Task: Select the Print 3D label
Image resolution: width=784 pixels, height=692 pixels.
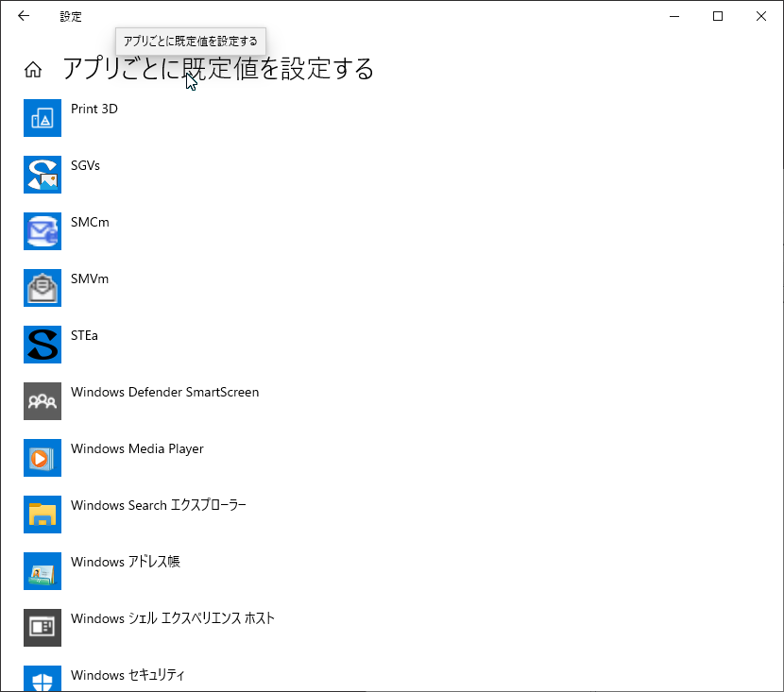Action: coord(94,109)
